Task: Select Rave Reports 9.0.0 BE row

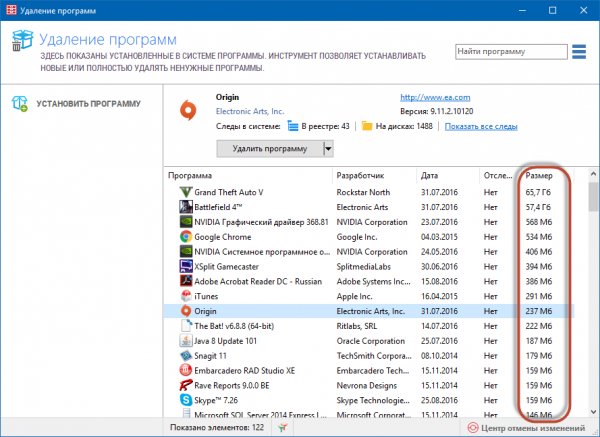Action: [232, 385]
